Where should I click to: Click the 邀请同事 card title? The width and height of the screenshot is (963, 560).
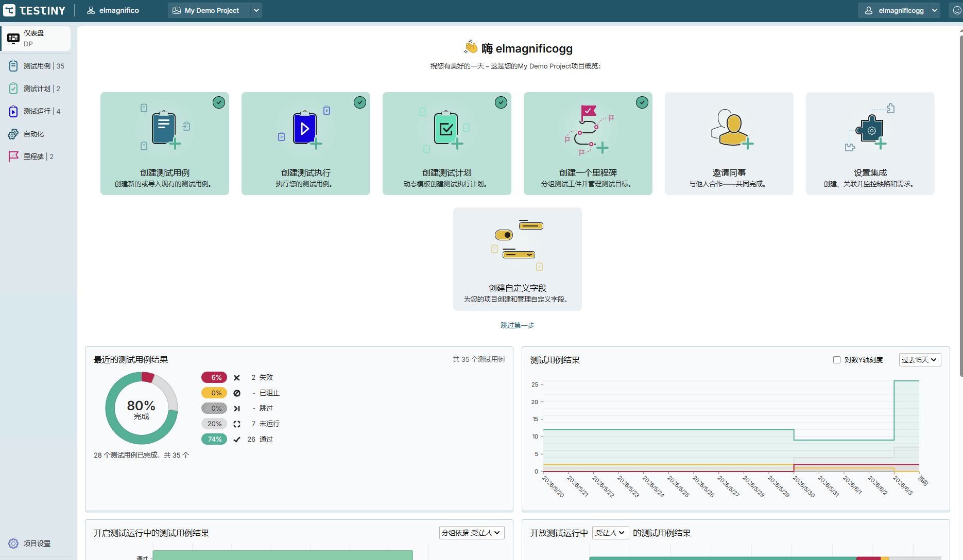click(x=729, y=173)
